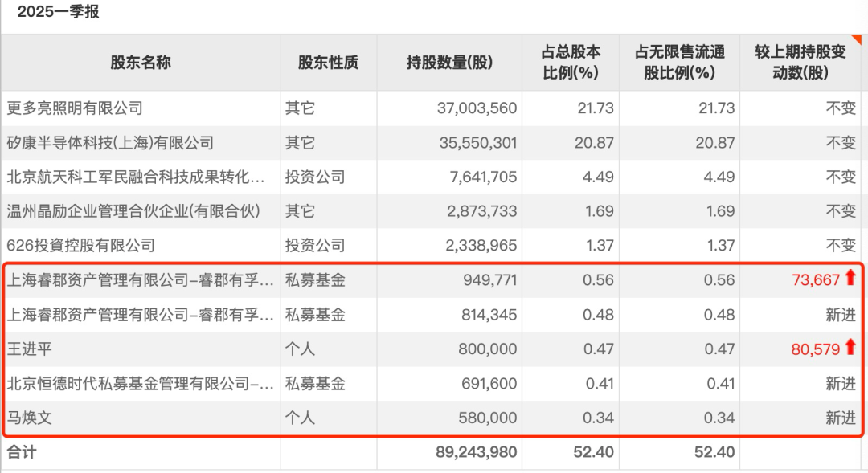868x473 pixels.
Task: Click total ratio 52.40 under 占总股本比例
Action: [x=593, y=452]
